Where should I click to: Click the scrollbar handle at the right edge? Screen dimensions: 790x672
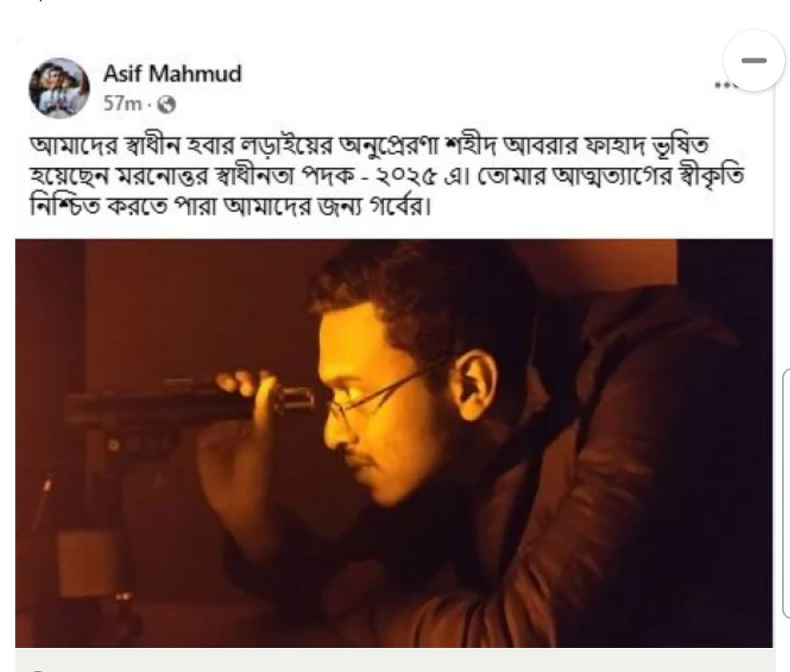pos(786,494)
